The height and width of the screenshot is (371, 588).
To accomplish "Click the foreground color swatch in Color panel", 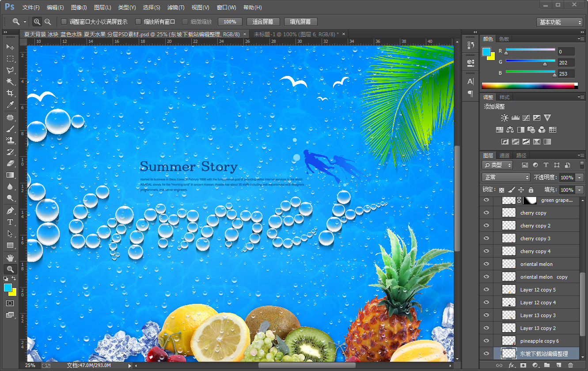I will 486,51.
